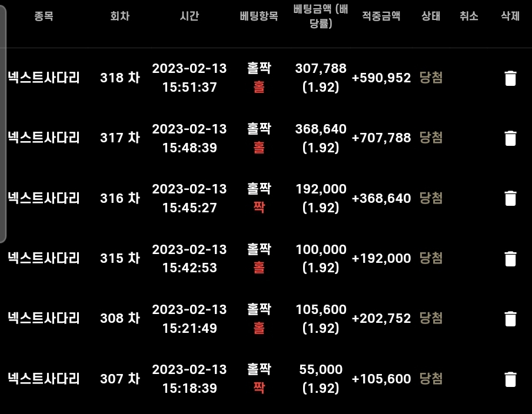This screenshot has height=414, width=532.
Task: Select the 회차 column header
Action: click(x=120, y=16)
